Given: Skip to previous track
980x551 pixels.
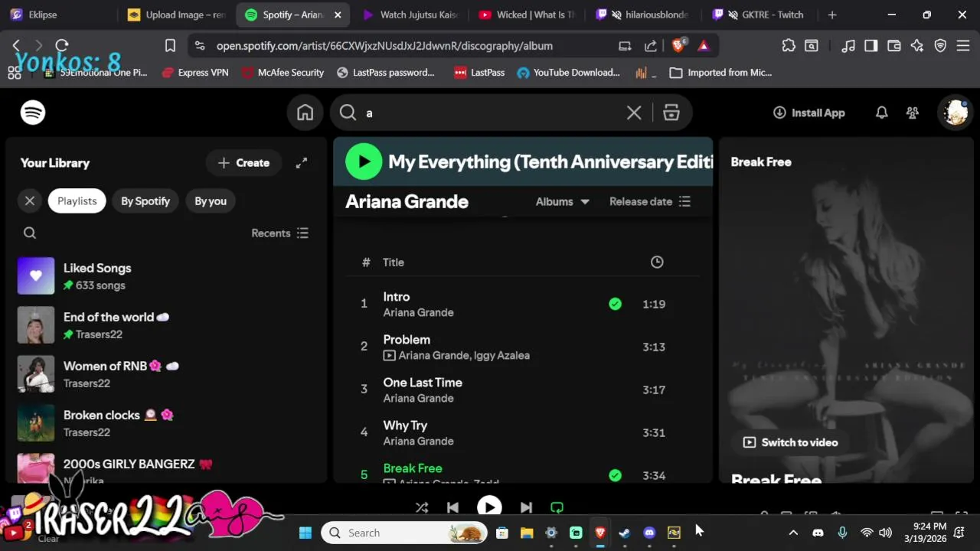Looking at the screenshot, I should coord(452,507).
